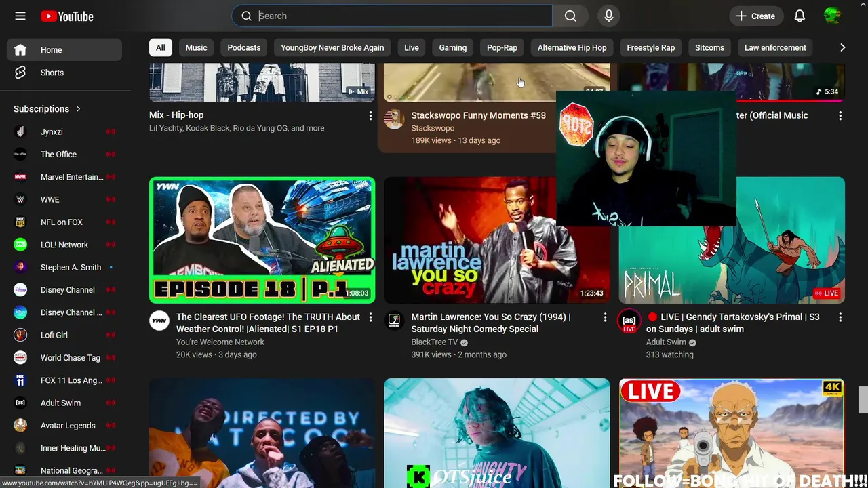The width and height of the screenshot is (868, 488).
Task: Open NFL on FOX subscription
Action: [64, 222]
